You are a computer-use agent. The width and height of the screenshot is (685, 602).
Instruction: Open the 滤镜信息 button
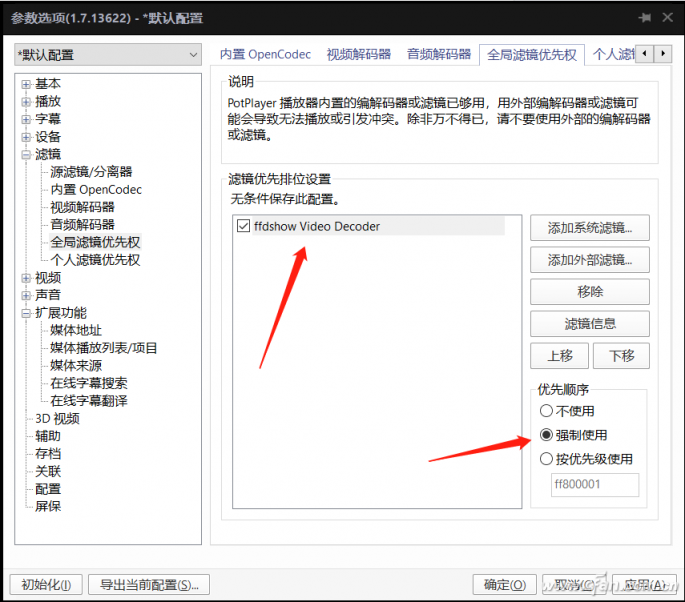[590, 324]
